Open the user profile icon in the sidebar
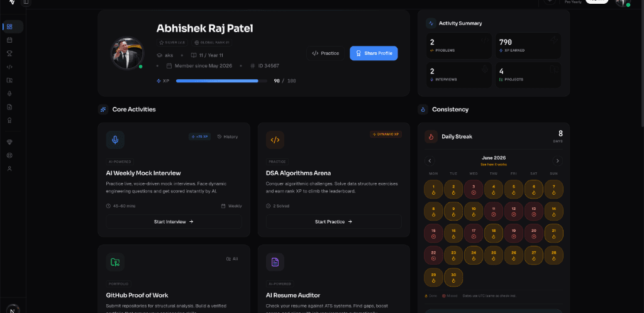Image resolution: width=644 pixels, height=313 pixels. [x=10, y=168]
